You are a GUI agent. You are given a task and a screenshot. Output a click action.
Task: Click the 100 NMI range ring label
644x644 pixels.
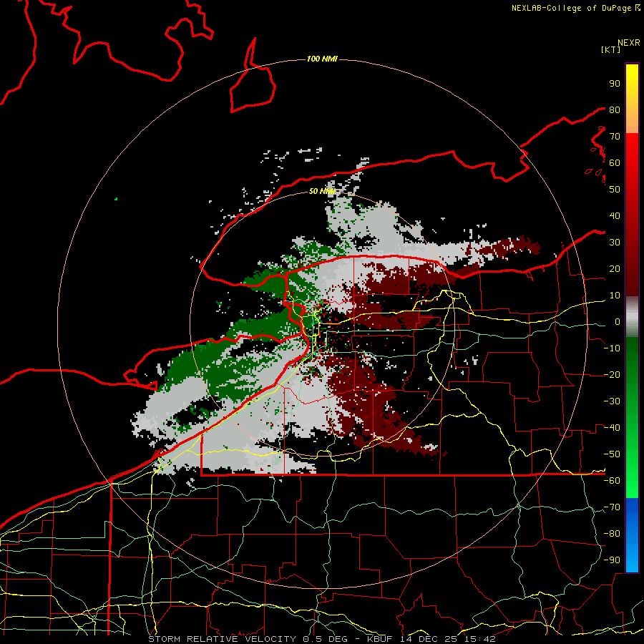(322, 59)
